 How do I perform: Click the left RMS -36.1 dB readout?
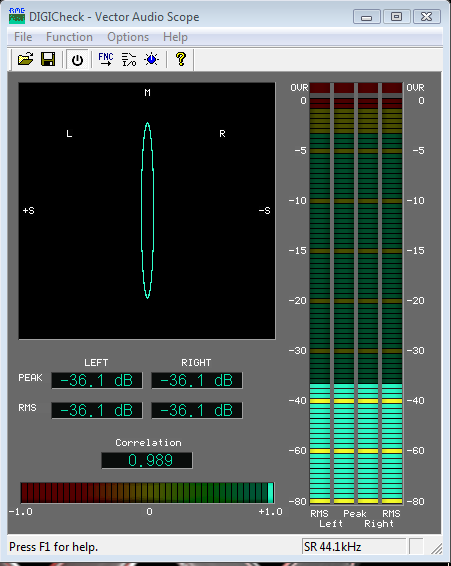(x=97, y=410)
